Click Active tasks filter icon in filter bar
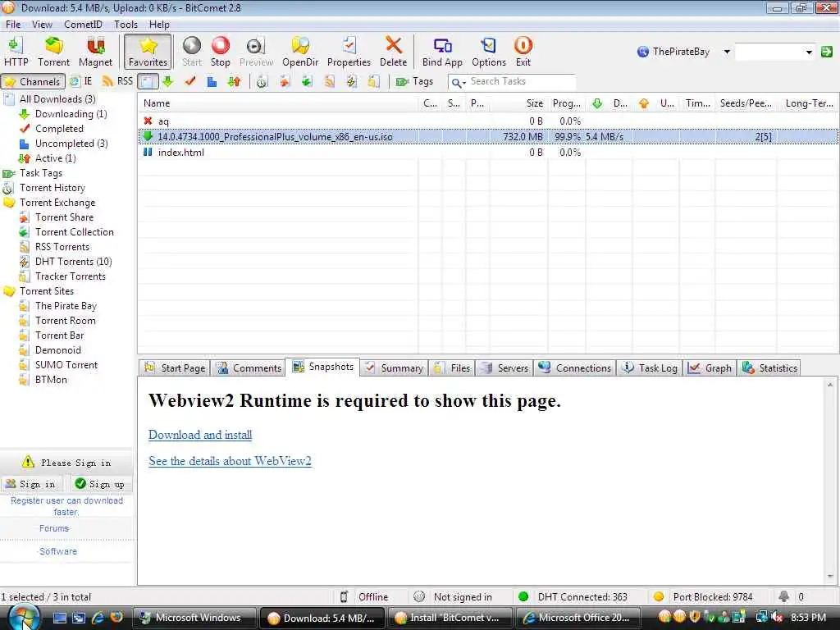Image resolution: width=840 pixels, height=630 pixels. tap(234, 81)
